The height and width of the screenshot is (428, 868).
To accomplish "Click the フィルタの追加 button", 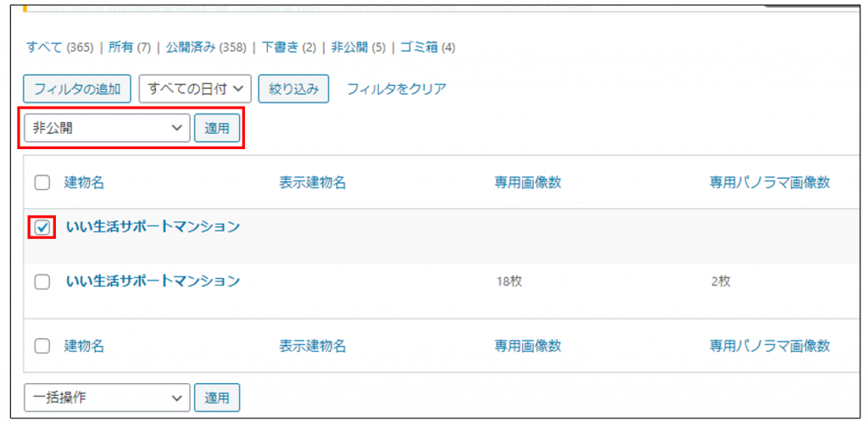I will coord(77,88).
